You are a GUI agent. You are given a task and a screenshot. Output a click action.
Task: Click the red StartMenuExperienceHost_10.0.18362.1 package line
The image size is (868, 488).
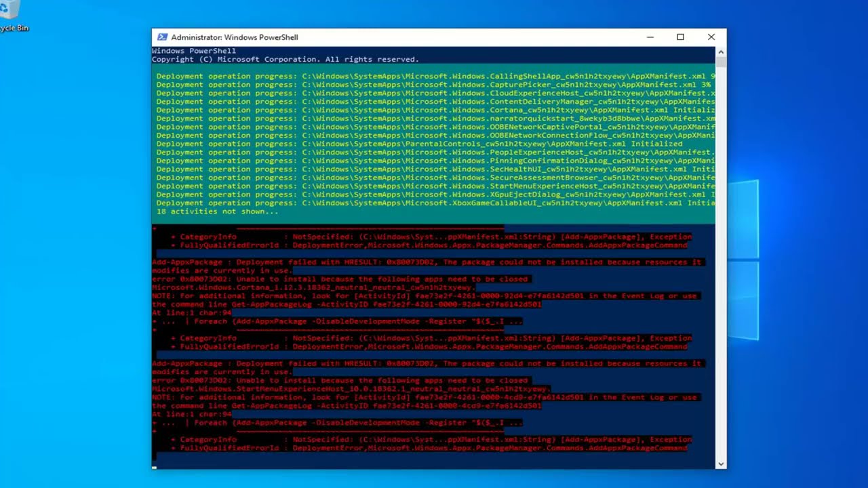point(351,389)
